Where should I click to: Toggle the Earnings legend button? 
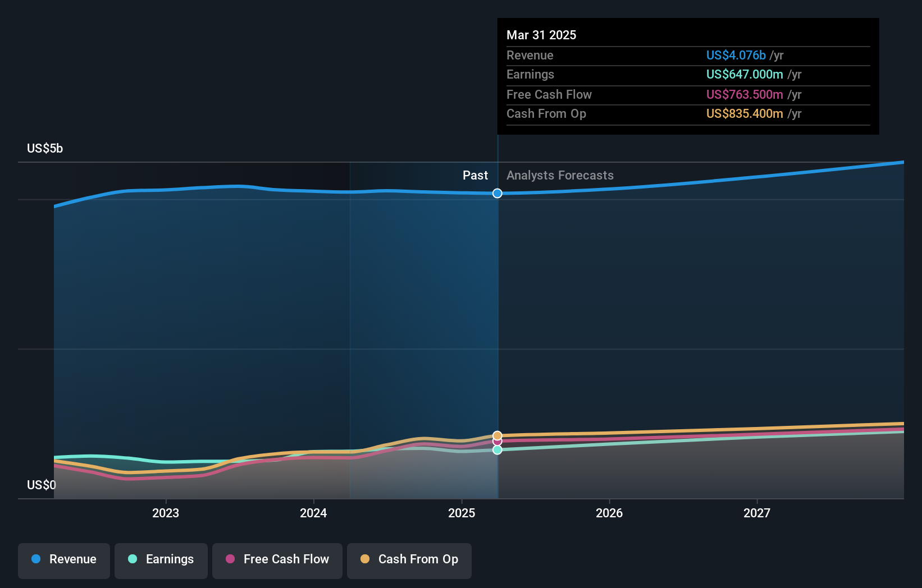[161, 561]
